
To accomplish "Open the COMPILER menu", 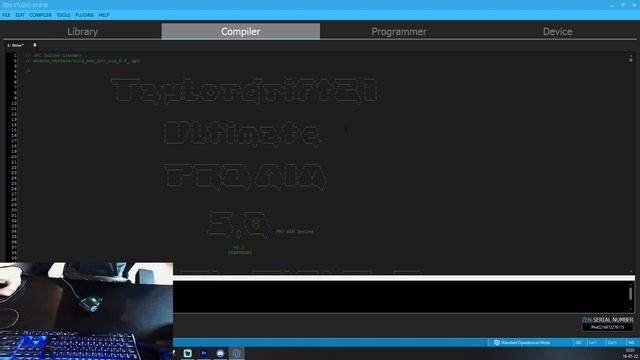I will point(40,15).
